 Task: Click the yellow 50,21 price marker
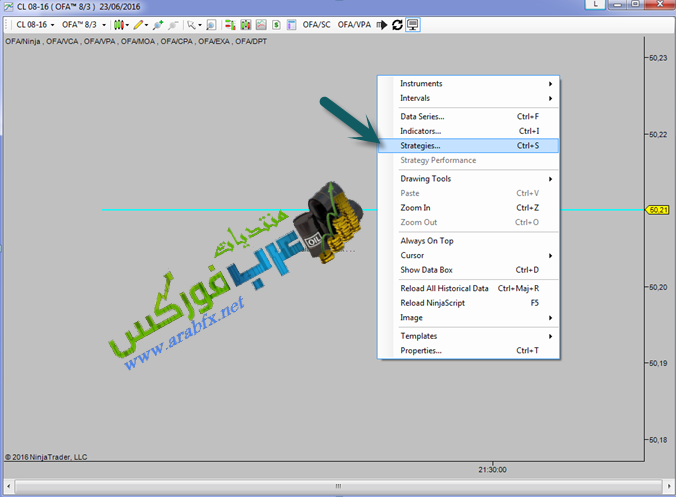(x=657, y=210)
